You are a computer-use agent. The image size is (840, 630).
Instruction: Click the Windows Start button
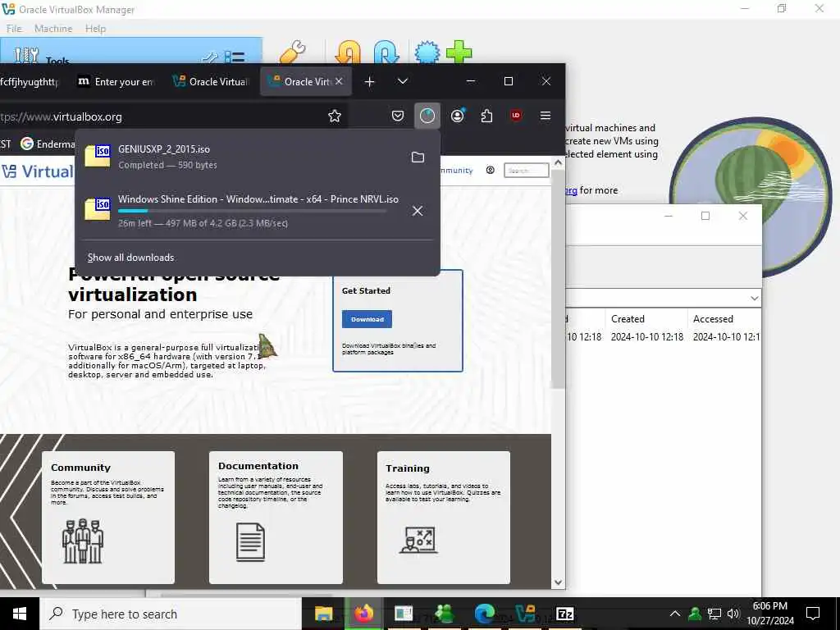point(20,614)
